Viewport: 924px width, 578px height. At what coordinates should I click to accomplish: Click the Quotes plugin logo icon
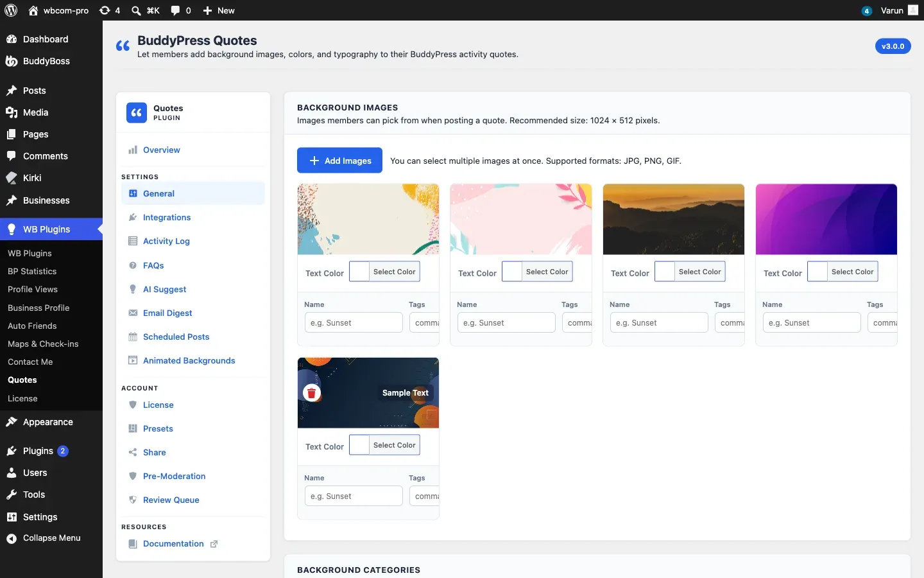click(x=137, y=113)
